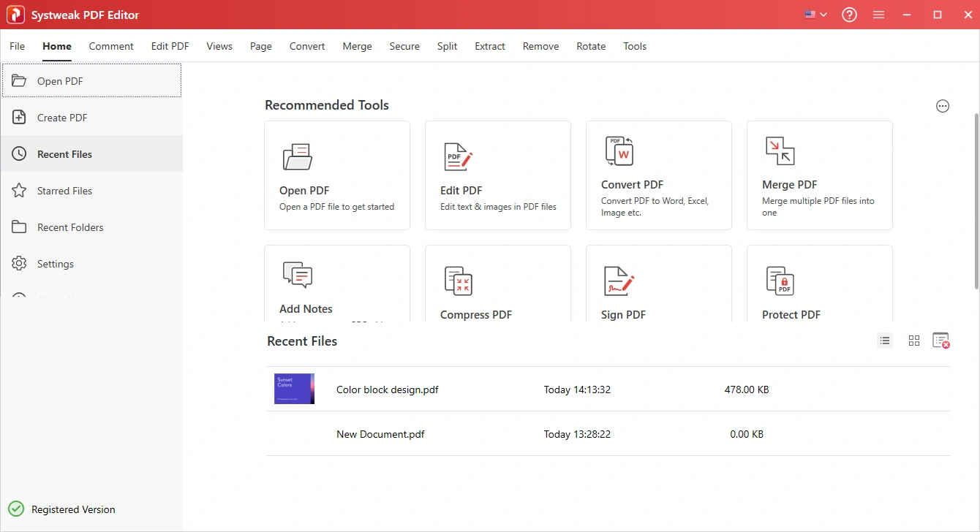Open the Help question mark icon
This screenshot has height=532, width=980.
[x=848, y=15]
